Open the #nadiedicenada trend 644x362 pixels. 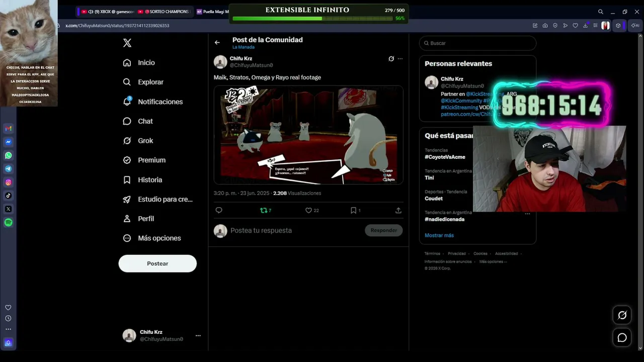coord(445,219)
